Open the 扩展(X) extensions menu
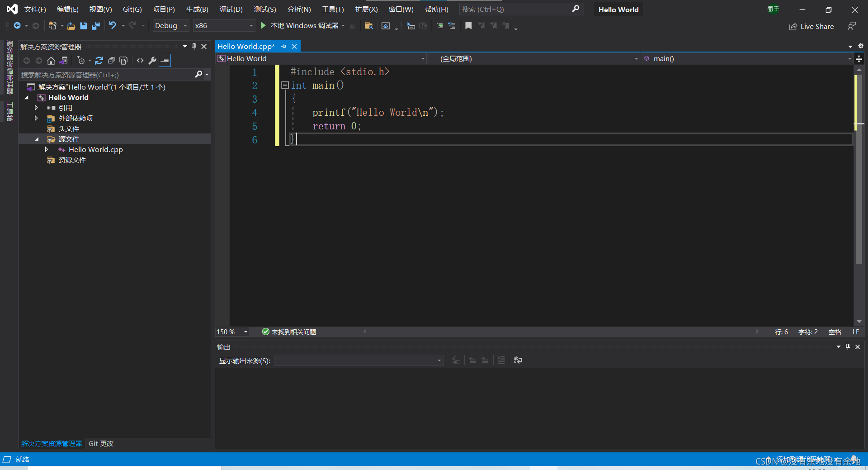This screenshot has width=868, height=470. click(366, 9)
